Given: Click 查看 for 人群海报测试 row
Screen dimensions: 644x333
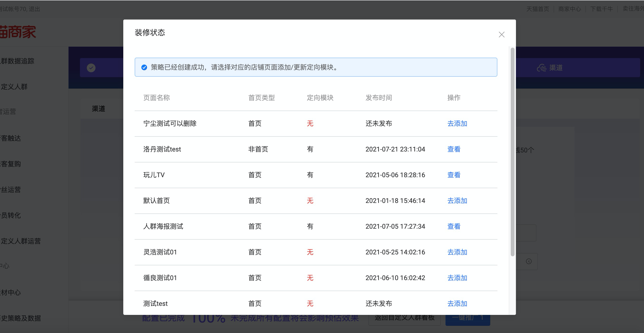Looking at the screenshot, I should point(454,227).
